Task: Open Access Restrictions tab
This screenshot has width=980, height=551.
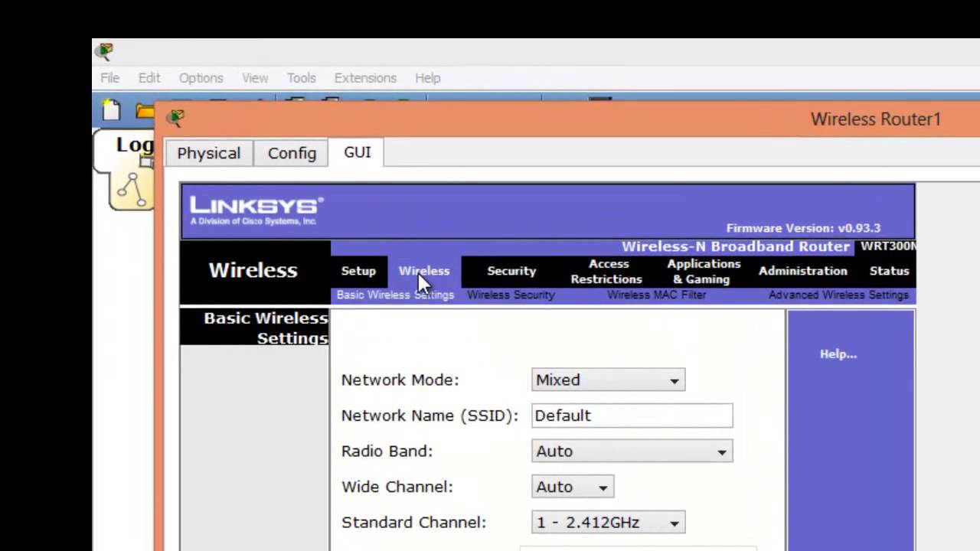Action: pyautogui.click(x=606, y=272)
